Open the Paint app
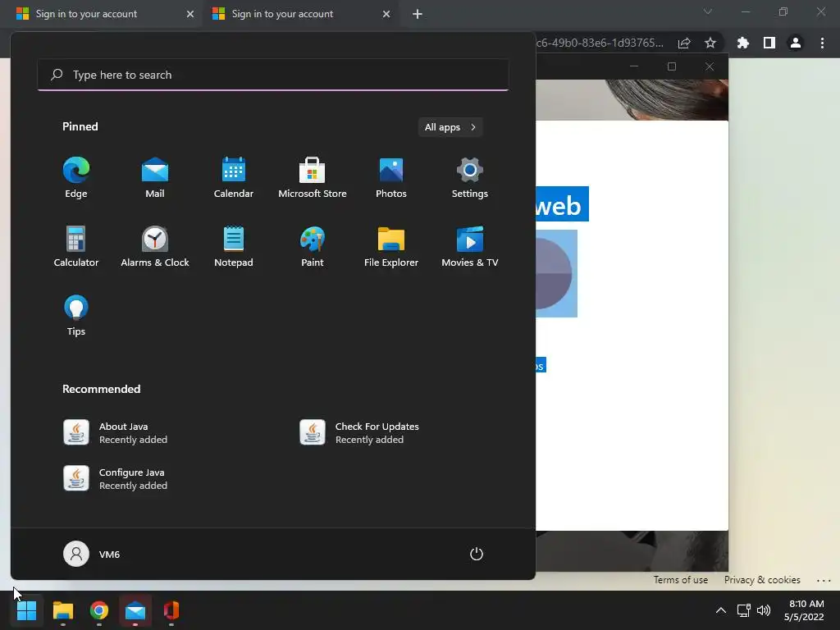This screenshot has width=840, height=630. point(313,246)
